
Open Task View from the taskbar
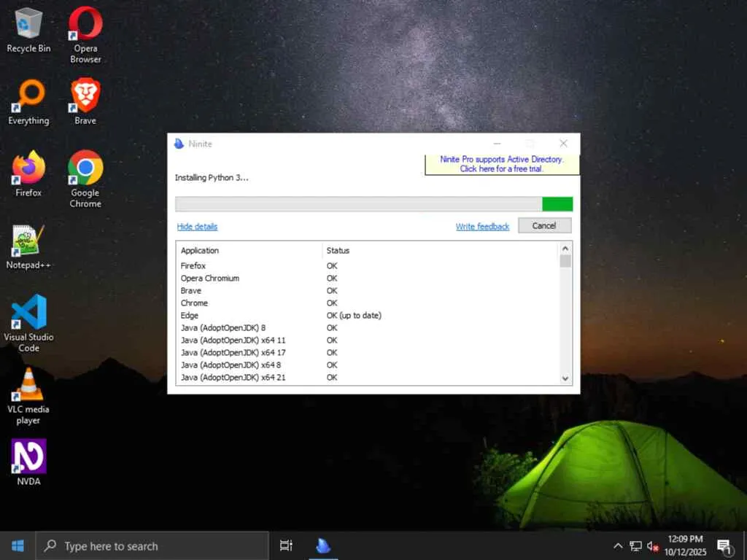coord(286,545)
